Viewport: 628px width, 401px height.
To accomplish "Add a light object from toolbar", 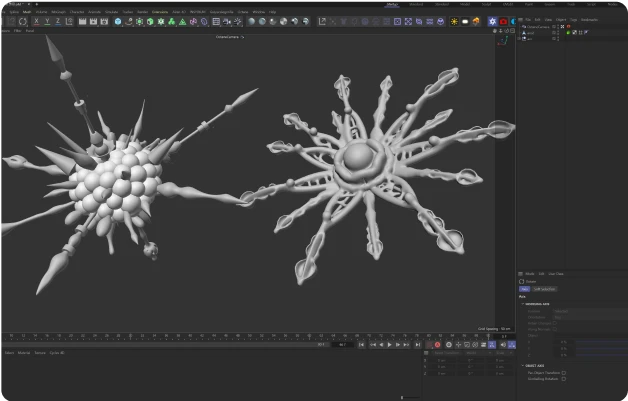I will (238, 22).
